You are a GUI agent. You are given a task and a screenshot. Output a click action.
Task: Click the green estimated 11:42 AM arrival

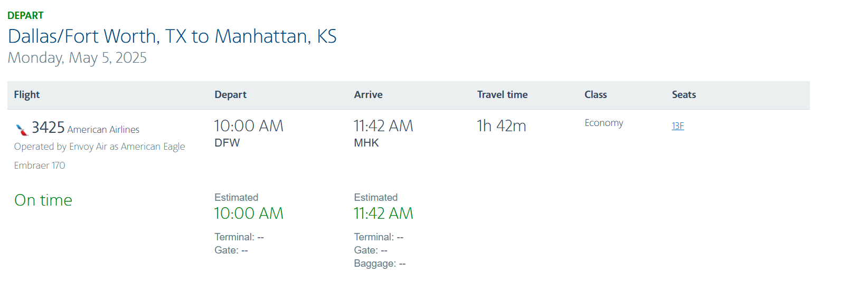(x=383, y=213)
